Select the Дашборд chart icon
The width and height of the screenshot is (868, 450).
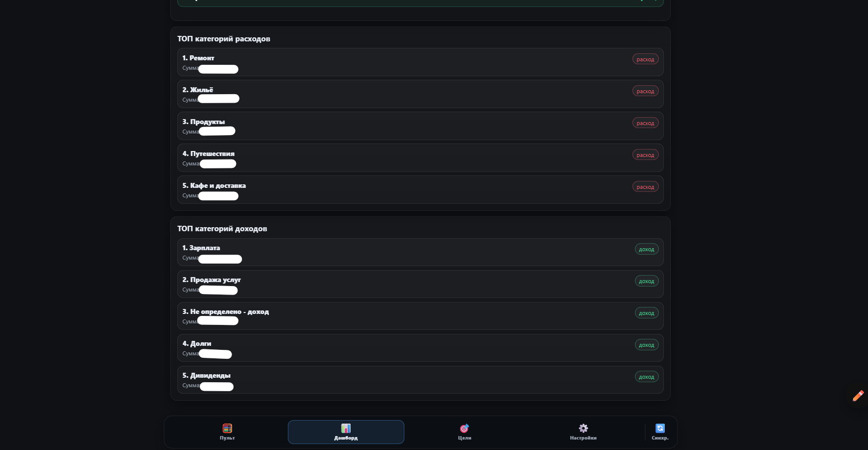pyautogui.click(x=346, y=429)
